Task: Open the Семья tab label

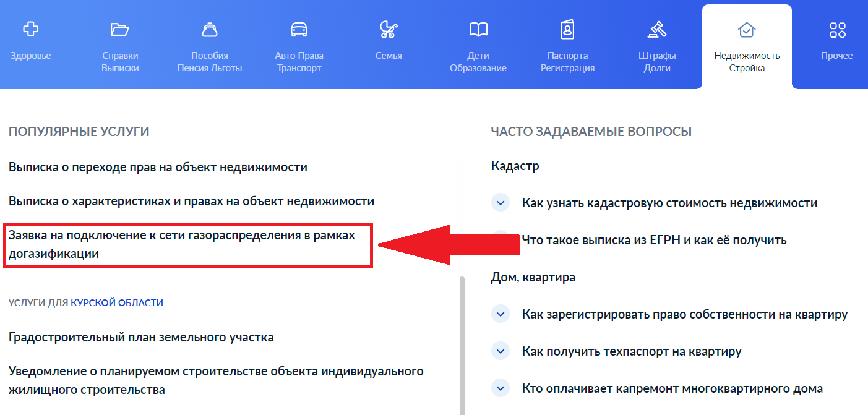Action: tap(389, 56)
